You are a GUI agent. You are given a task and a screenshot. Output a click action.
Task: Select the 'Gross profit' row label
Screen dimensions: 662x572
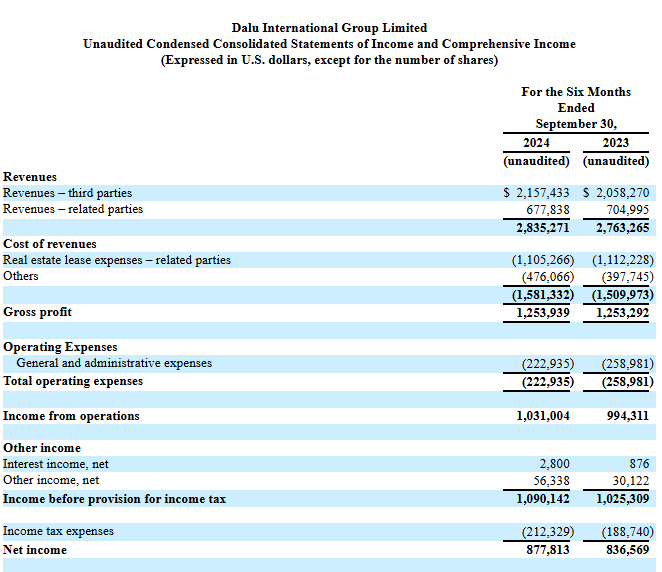click(38, 312)
